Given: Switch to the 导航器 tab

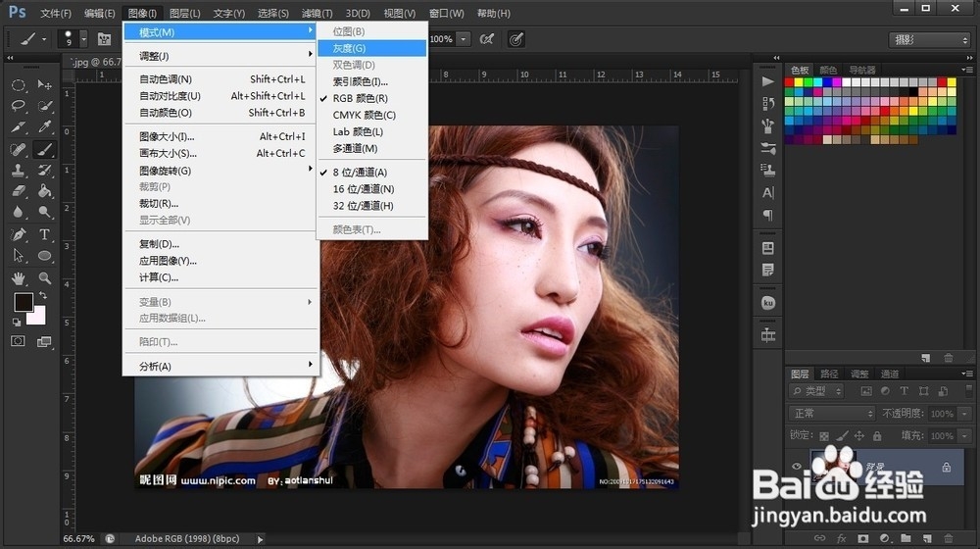Looking at the screenshot, I should pos(861,70).
